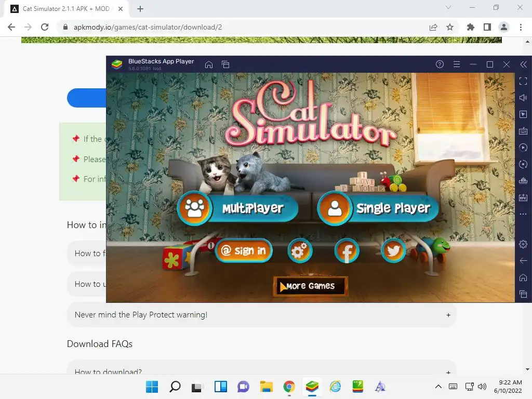Open Widgets from taskbar
The image size is (532, 399).
coord(221,387)
